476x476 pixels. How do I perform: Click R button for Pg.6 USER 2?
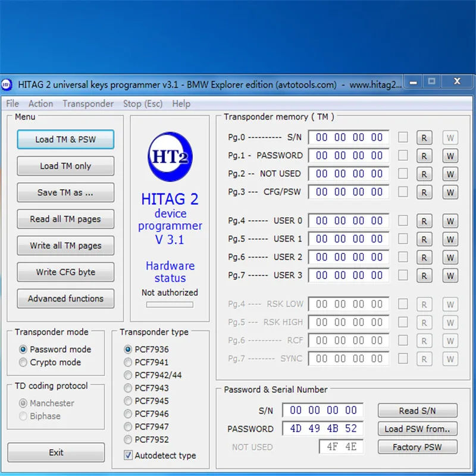pyautogui.click(x=424, y=258)
